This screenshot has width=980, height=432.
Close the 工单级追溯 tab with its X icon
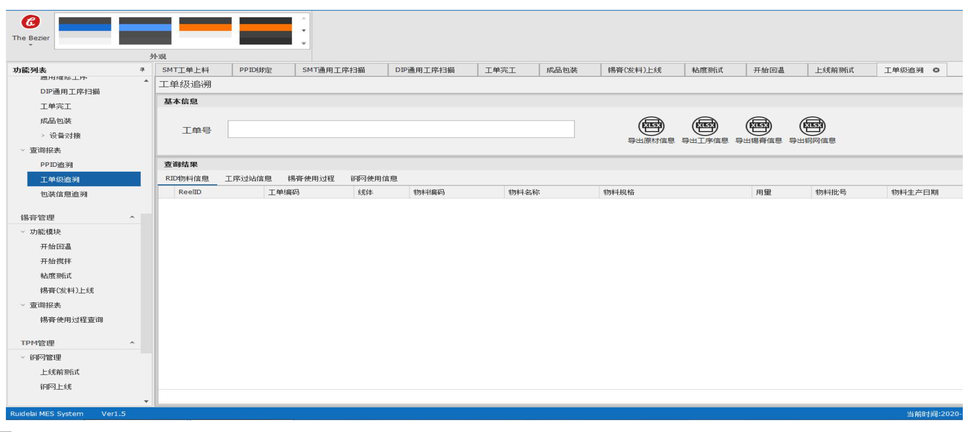[936, 70]
